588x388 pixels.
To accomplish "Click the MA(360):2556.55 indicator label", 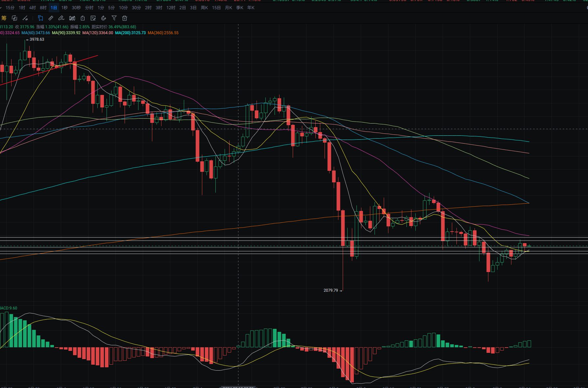I will [x=163, y=33].
